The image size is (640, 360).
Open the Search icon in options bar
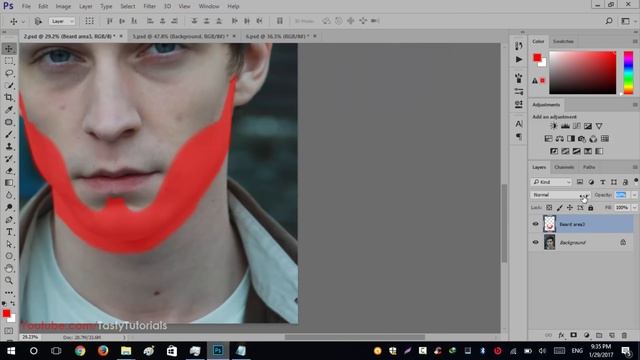click(x=609, y=21)
